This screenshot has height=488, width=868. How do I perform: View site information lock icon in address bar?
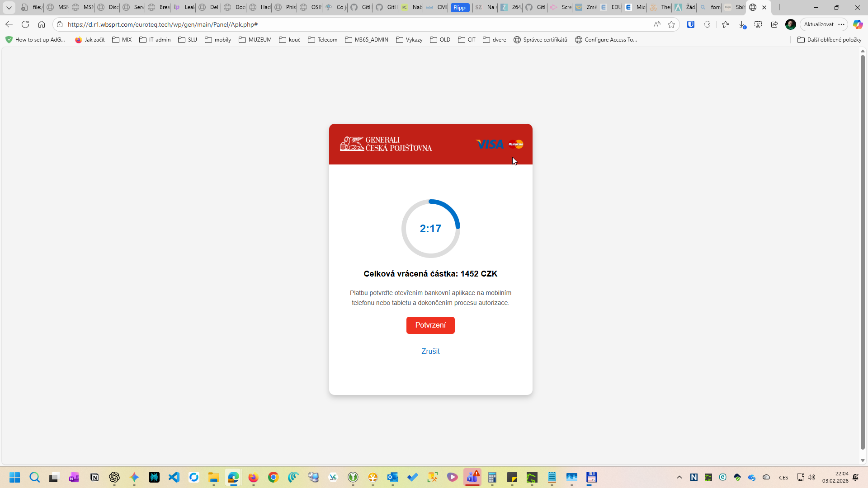60,24
